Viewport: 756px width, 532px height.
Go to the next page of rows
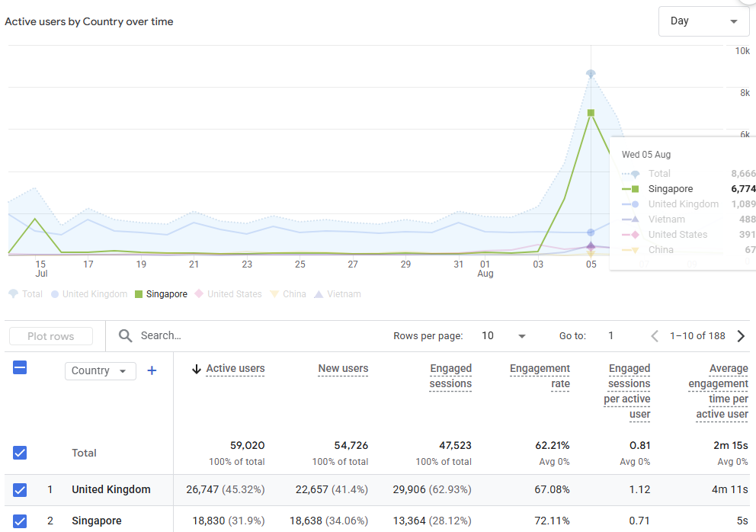(741, 335)
